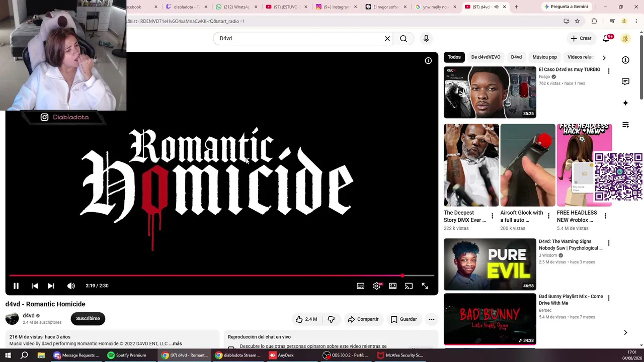Open Spotify Premium from the taskbar
Image resolution: width=644 pixels, height=362 pixels.
click(127, 355)
